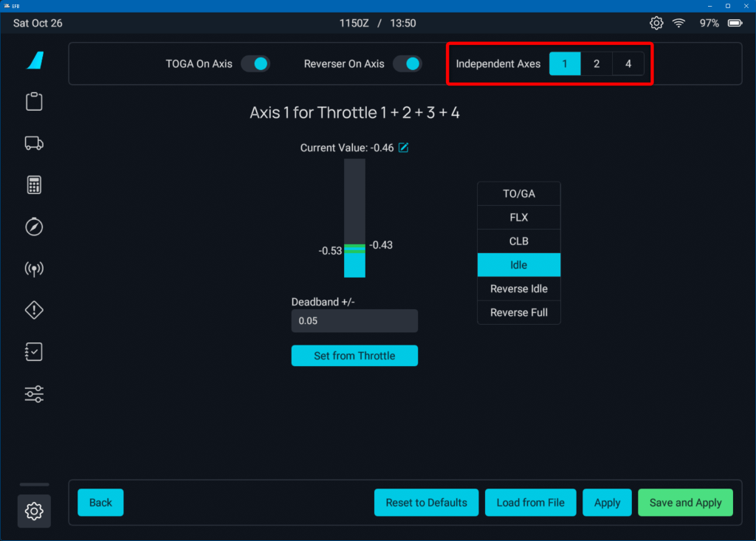Click Save and Apply

[x=685, y=503]
